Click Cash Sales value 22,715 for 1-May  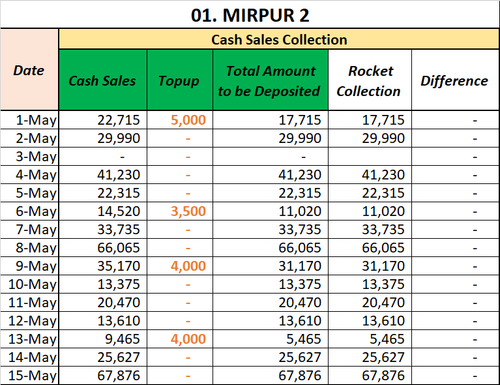point(103,120)
